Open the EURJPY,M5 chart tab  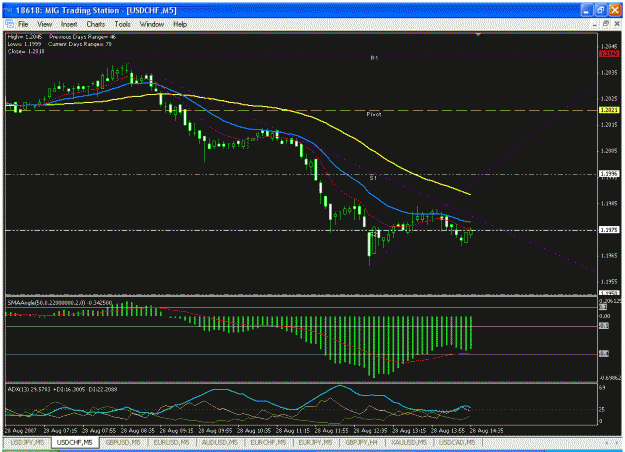pyautogui.click(x=315, y=442)
